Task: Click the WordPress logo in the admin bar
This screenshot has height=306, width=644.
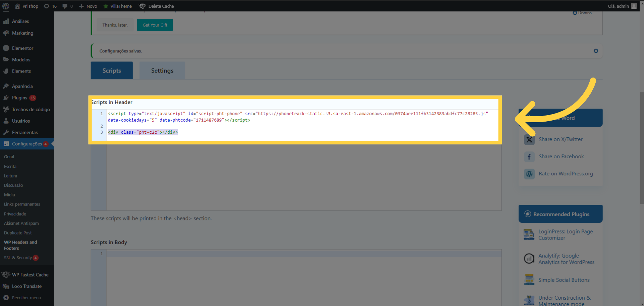Action: coord(6,6)
